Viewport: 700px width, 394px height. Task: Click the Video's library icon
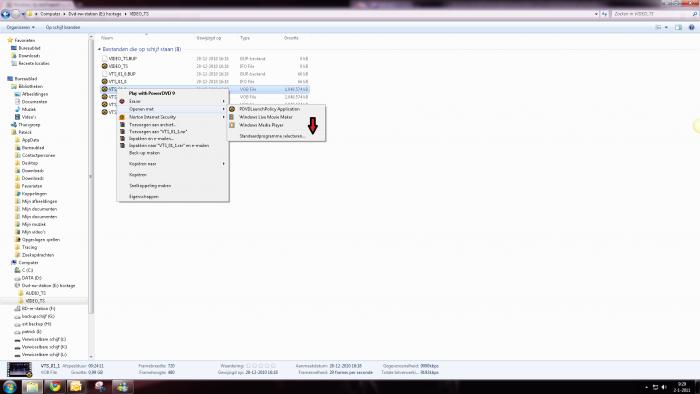pos(17,117)
